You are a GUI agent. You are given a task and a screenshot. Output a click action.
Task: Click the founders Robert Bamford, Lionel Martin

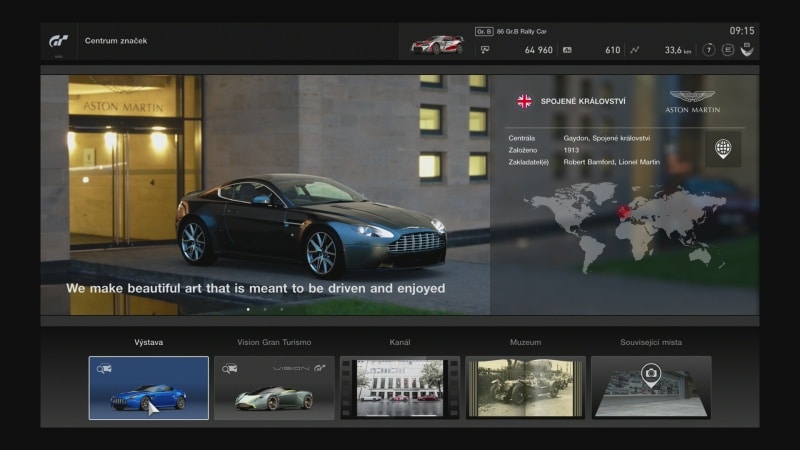point(612,162)
